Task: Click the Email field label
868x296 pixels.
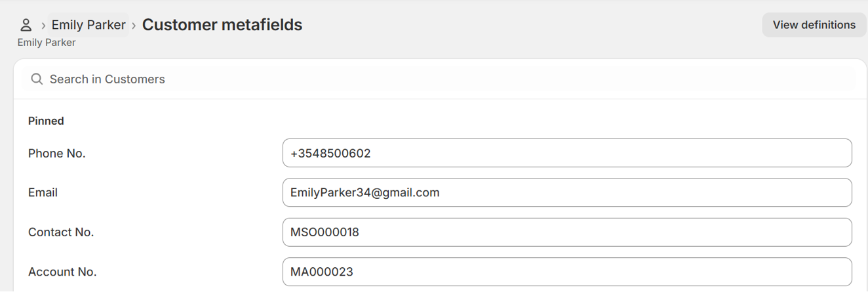Action: (43, 193)
